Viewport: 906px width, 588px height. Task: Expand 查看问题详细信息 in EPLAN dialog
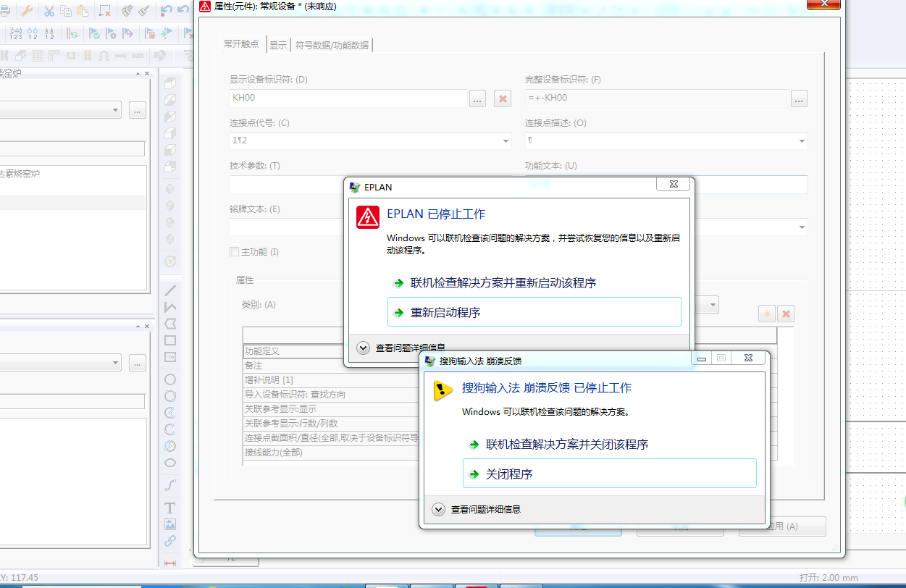(364, 348)
